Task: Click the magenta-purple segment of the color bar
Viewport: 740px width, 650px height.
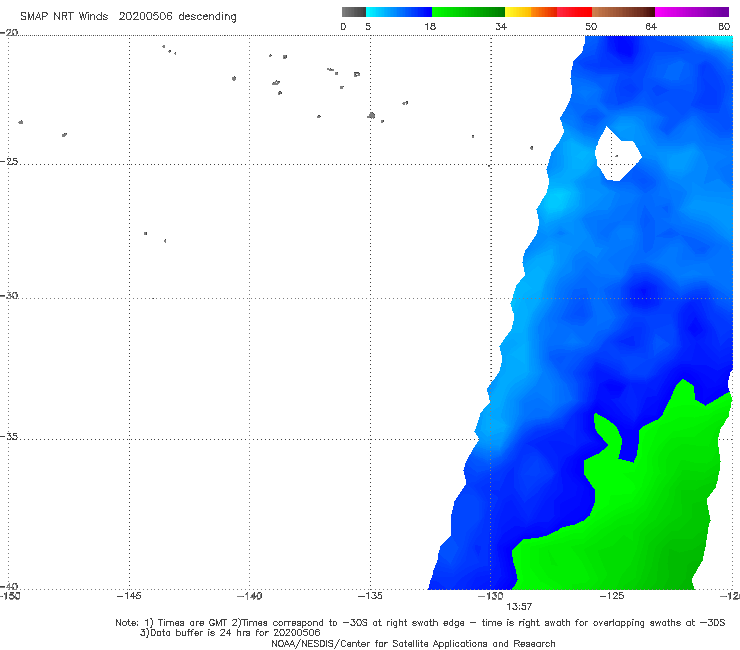Action: click(x=692, y=12)
